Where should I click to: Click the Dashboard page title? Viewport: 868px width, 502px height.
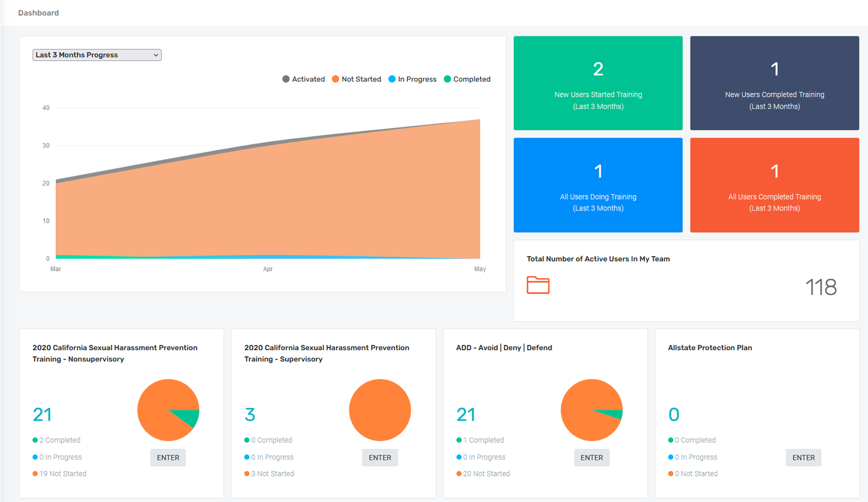click(39, 13)
